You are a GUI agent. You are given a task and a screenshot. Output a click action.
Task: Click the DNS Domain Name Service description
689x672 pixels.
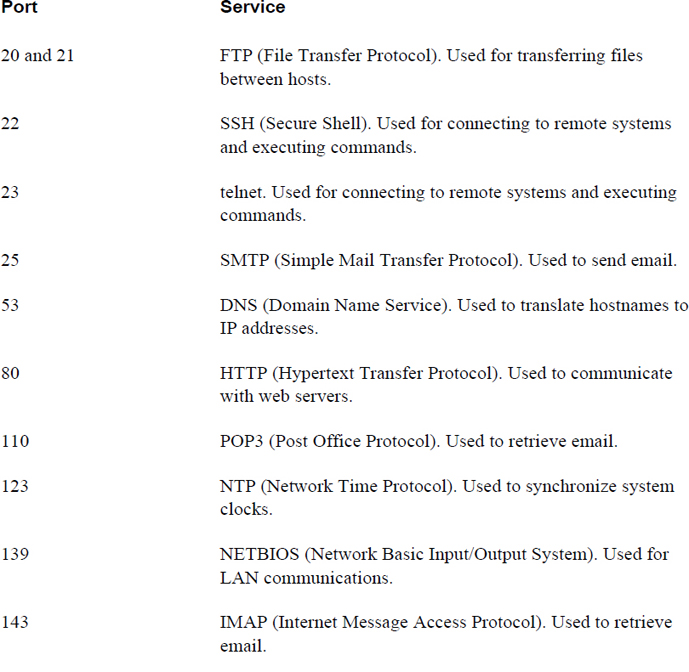pyautogui.click(x=453, y=316)
